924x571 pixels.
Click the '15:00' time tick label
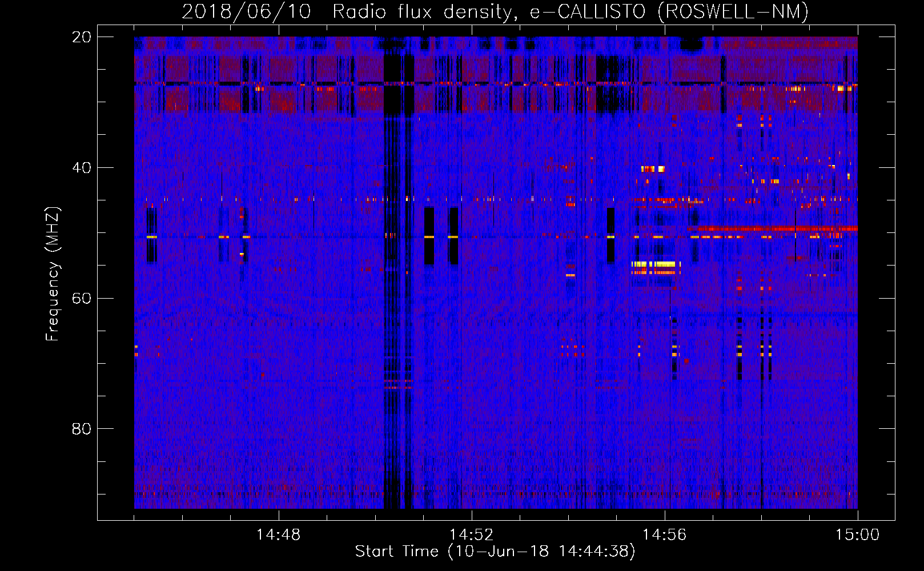(x=857, y=535)
